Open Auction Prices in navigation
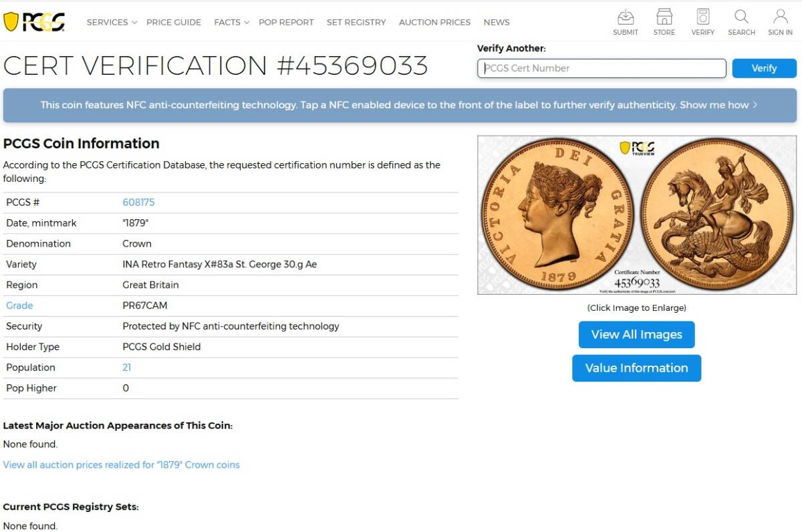 point(434,22)
